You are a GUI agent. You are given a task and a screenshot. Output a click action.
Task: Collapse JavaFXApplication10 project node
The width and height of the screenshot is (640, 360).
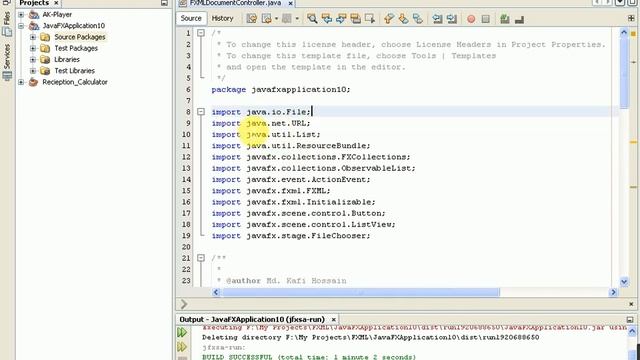pyautogui.click(x=21, y=26)
